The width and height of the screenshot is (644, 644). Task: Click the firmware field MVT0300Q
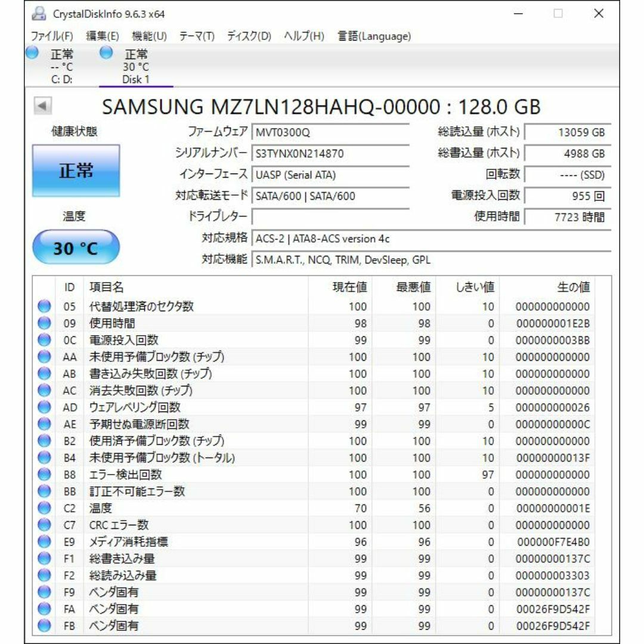[x=330, y=132]
